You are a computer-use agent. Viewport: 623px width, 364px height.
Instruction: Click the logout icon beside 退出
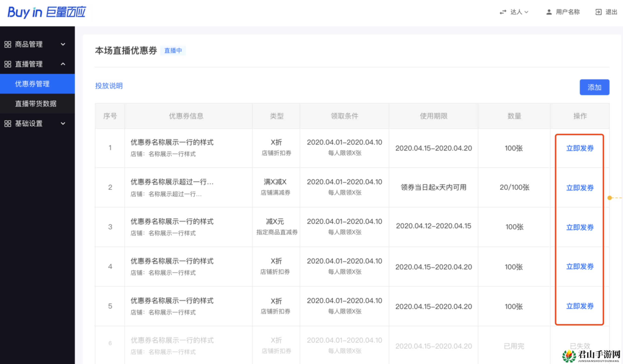(598, 12)
